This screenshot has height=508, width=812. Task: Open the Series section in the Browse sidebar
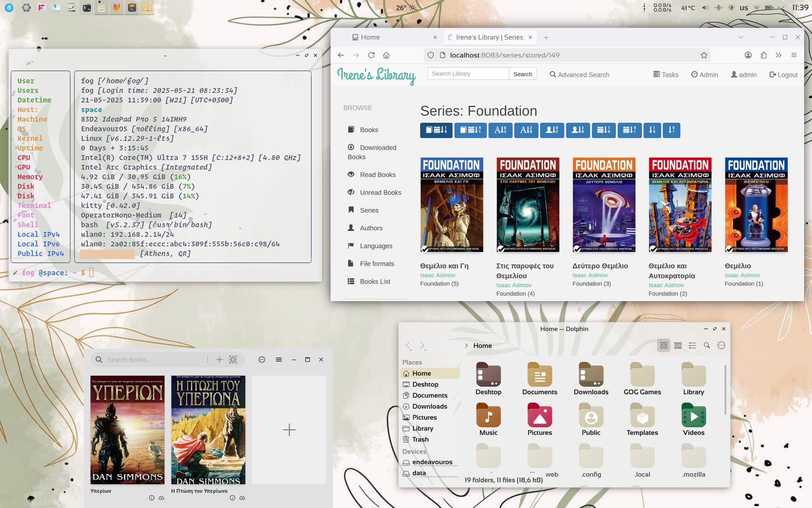(x=369, y=210)
